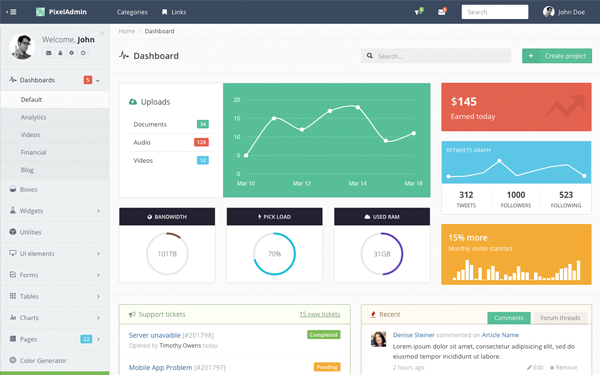Expand the UI elements submenu arrow

click(x=98, y=254)
